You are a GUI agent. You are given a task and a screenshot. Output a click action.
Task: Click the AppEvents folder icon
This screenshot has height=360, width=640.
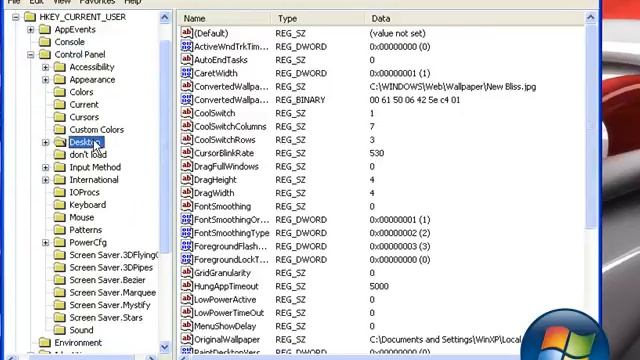tap(44, 29)
